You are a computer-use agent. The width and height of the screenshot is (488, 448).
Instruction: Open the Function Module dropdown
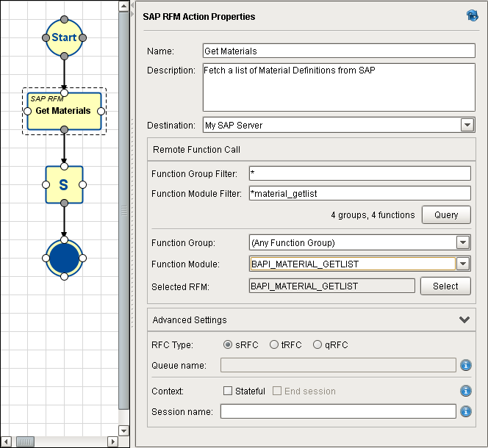[x=463, y=264]
